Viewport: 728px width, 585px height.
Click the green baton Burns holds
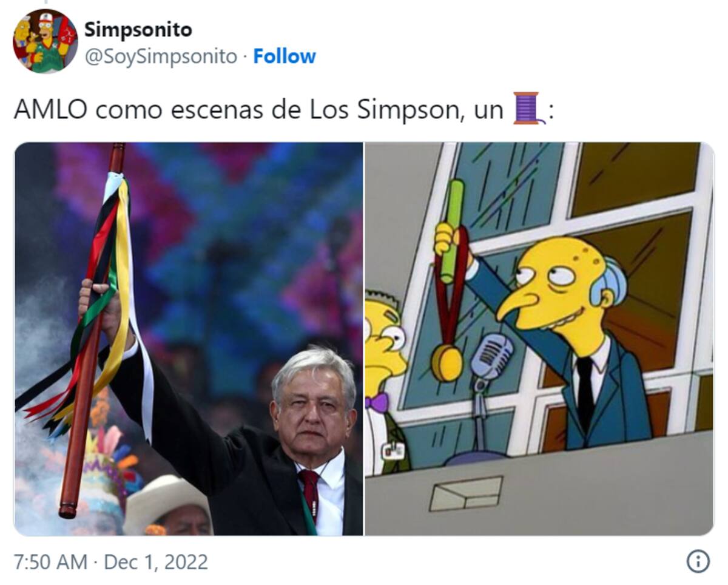(x=451, y=231)
